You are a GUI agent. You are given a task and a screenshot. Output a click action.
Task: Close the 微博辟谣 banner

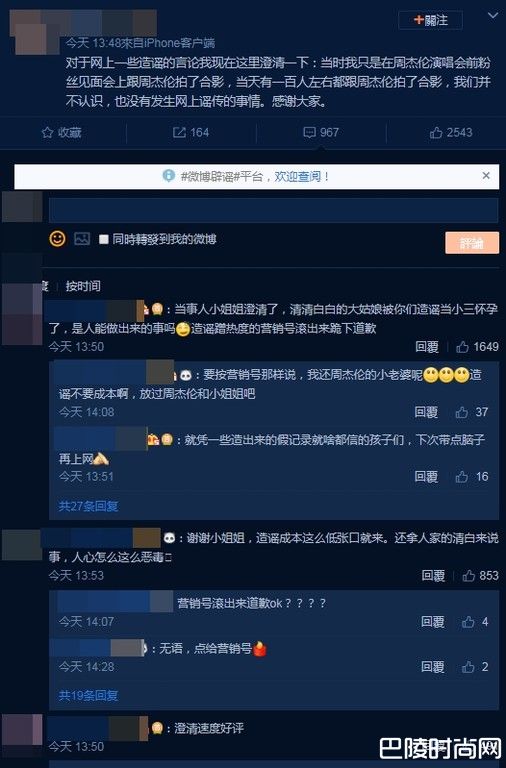point(486,175)
